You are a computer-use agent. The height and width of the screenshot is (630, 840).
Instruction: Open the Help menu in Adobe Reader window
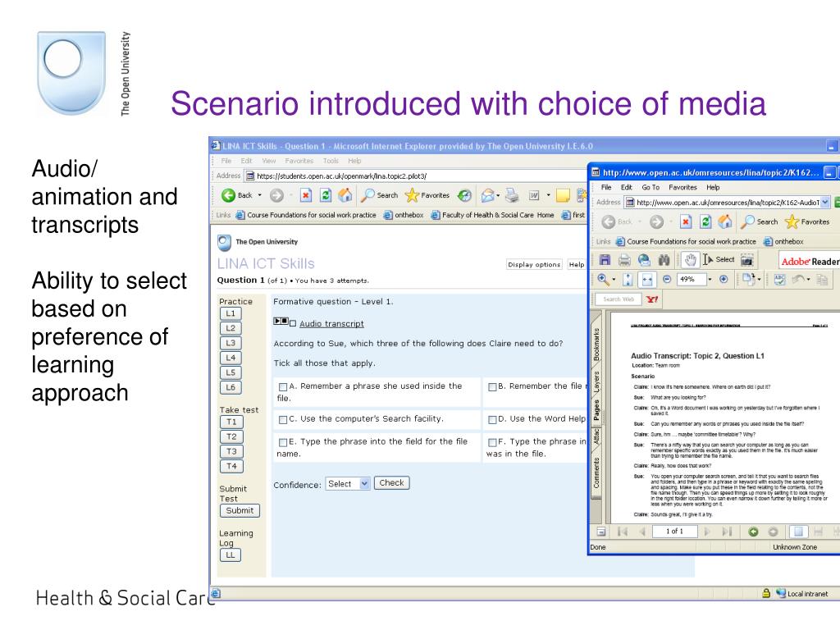click(713, 188)
